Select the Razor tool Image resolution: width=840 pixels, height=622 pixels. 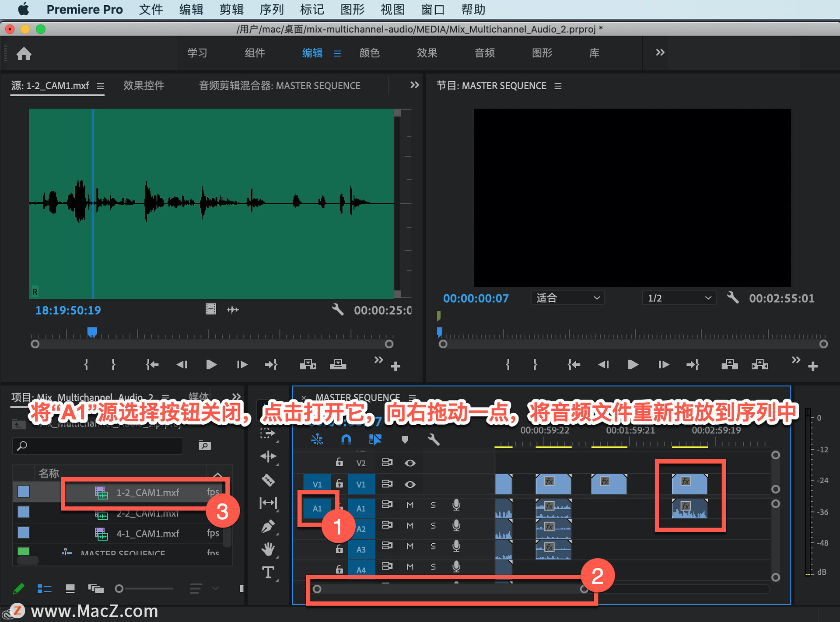pyautogui.click(x=268, y=480)
